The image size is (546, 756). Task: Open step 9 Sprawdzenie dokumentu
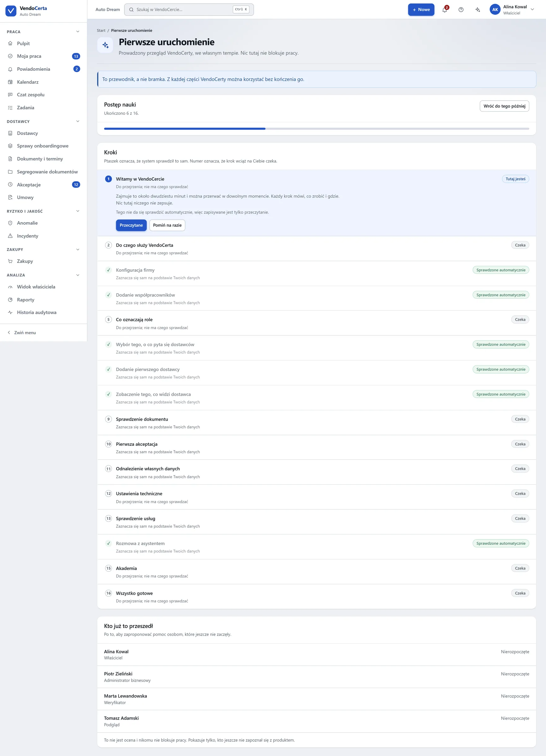coord(316,423)
